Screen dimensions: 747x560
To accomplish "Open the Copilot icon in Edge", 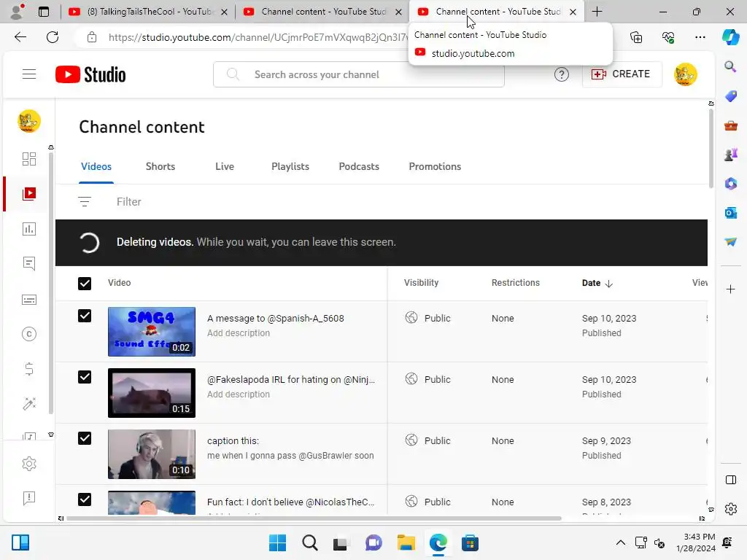I will (730, 37).
